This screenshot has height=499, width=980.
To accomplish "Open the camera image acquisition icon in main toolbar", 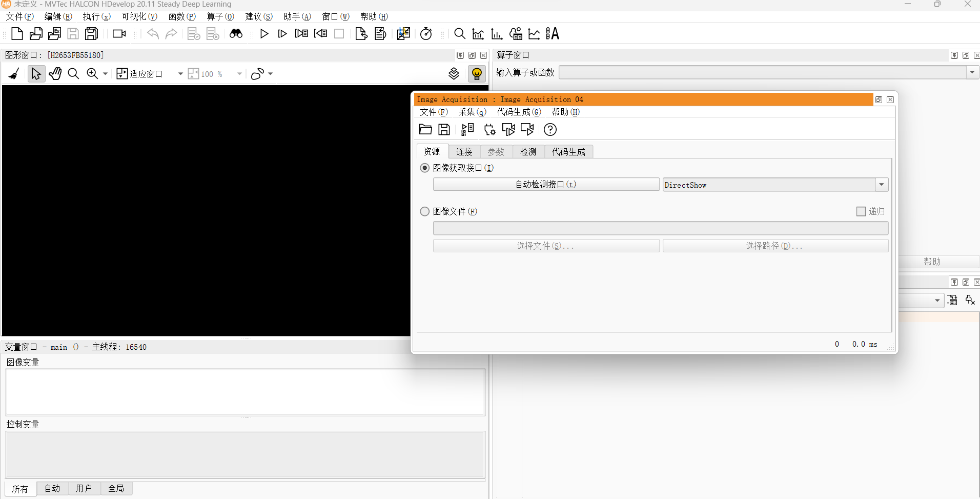I will pyautogui.click(x=119, y=34).
